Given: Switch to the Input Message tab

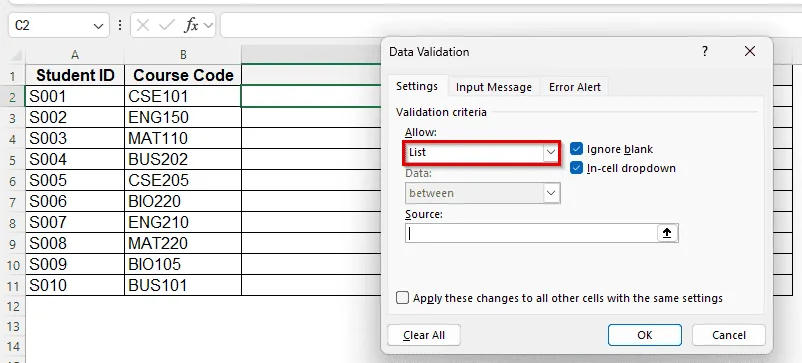Looking at the screenshot, I should tap(494, 87).
